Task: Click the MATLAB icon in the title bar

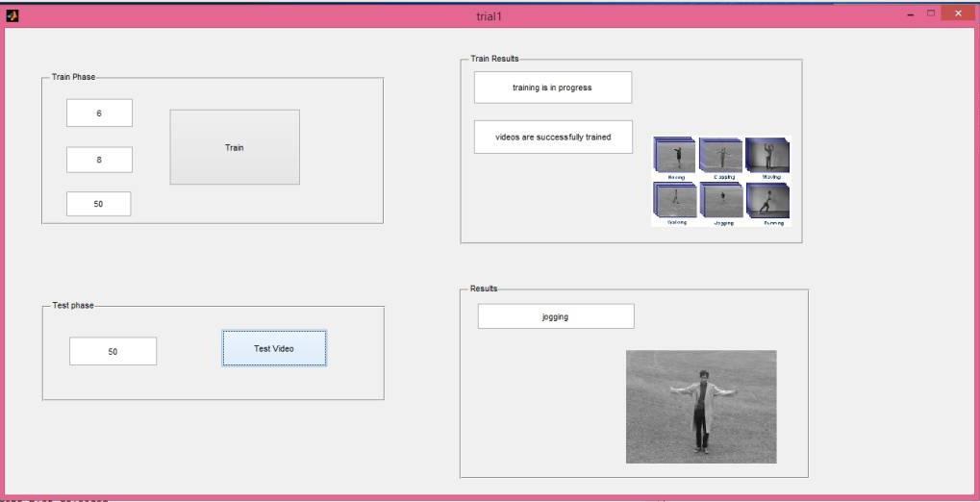Action: click(13, 15)
